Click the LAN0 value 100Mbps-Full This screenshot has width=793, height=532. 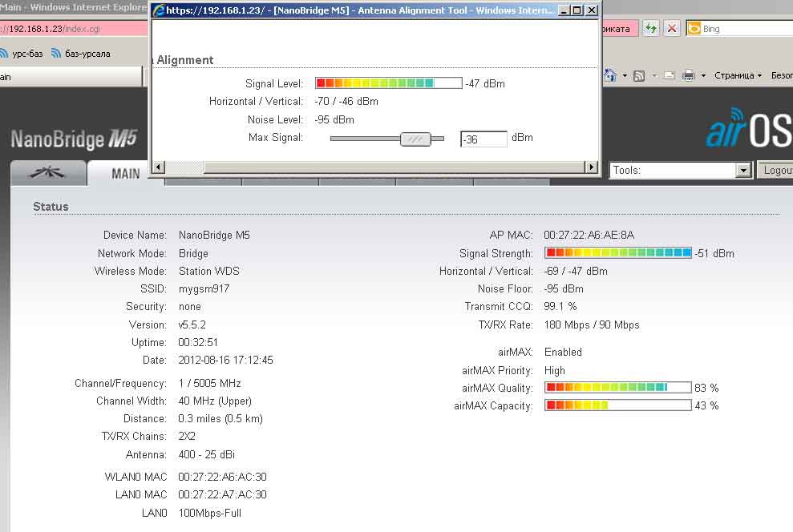click(210, 514)
